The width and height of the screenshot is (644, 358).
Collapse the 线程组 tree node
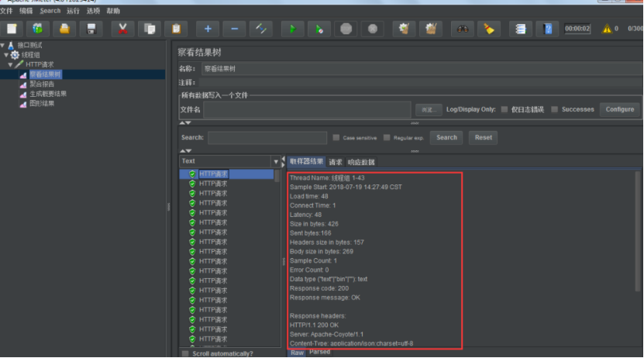click(7, 55)
